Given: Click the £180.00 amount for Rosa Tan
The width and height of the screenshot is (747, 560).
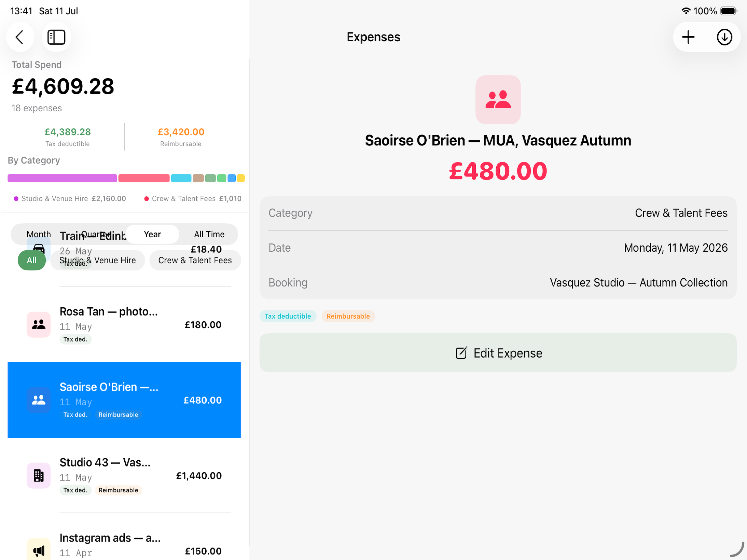Looking at the screenshot, I should click(x=203, y=325).
